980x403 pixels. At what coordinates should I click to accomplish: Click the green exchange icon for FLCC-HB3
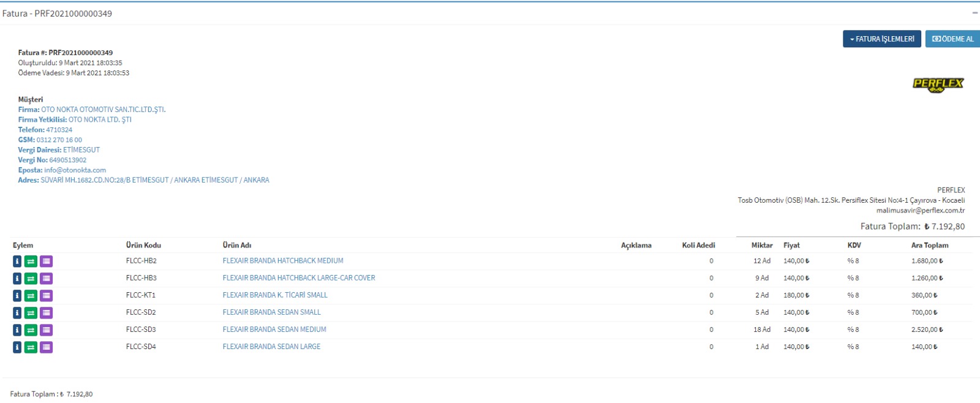pos(31,279)
